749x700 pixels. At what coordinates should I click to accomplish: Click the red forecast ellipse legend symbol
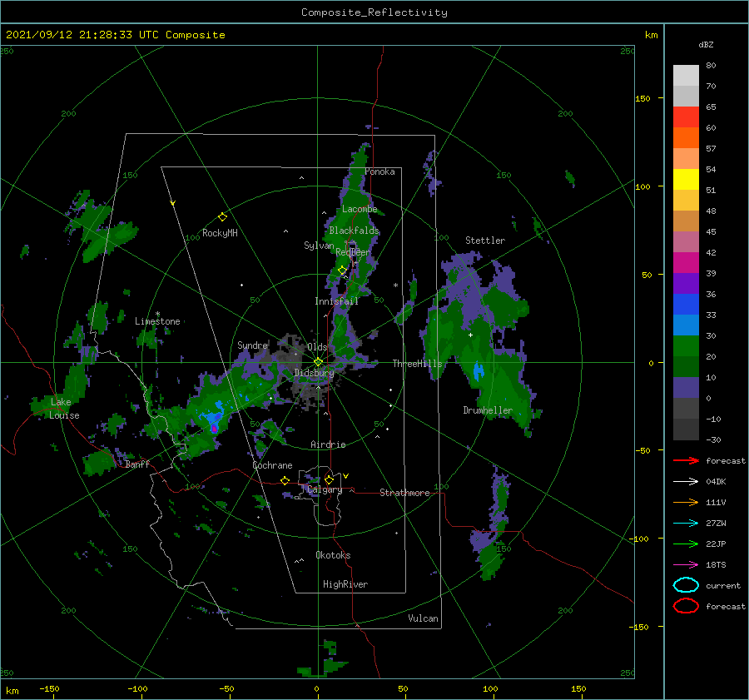686,606
